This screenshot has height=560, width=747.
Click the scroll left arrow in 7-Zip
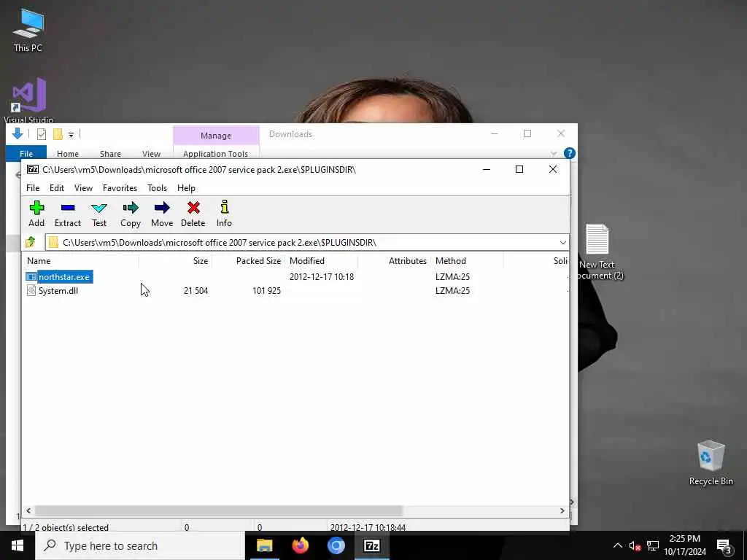[28, 510]
